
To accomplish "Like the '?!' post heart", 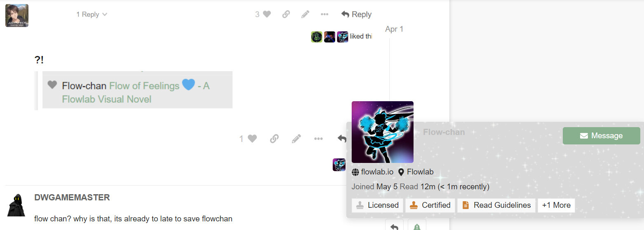I will click(248, 139).
